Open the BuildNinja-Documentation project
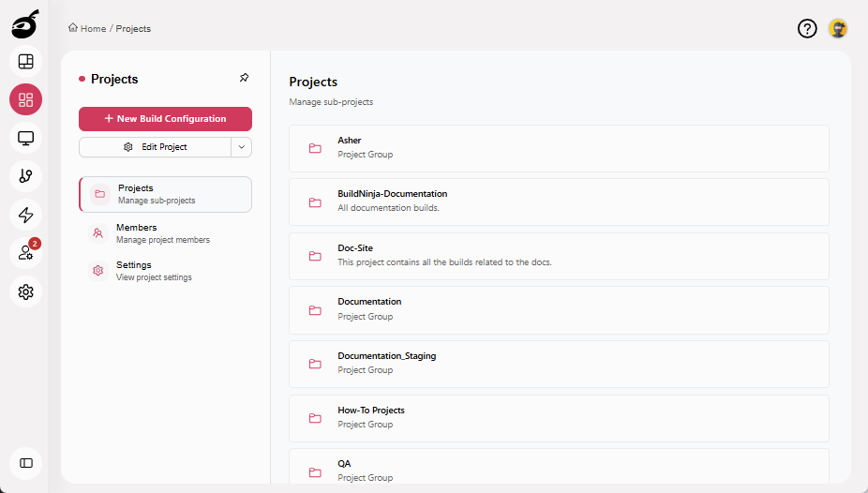Screen dimensions: 868x493 [x=559, y=202]
